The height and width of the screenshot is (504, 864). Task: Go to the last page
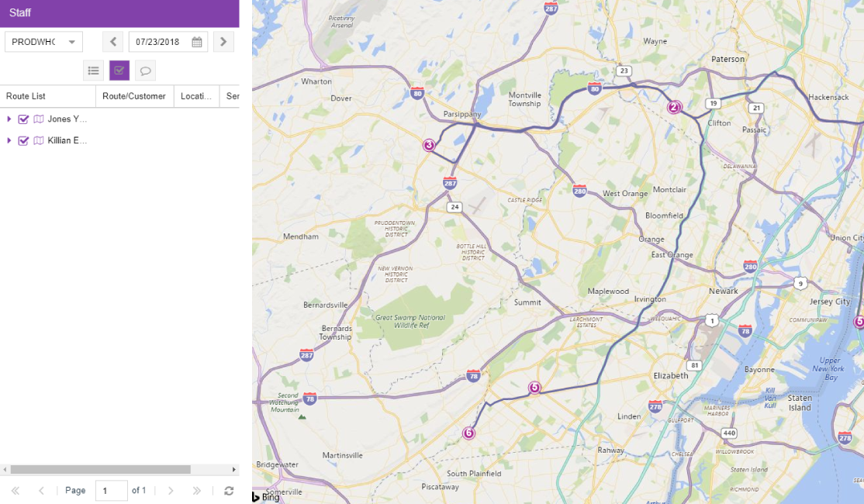coord(197,490)
